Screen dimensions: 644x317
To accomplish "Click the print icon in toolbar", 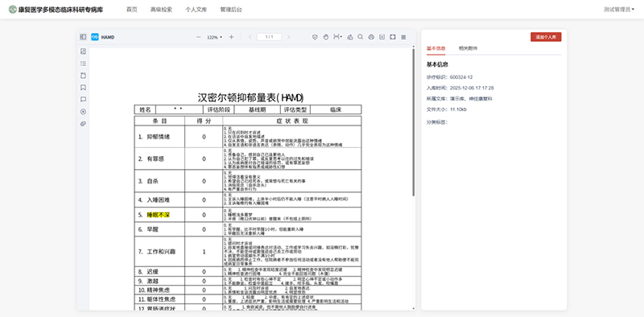I will click(x=371, y=37).
